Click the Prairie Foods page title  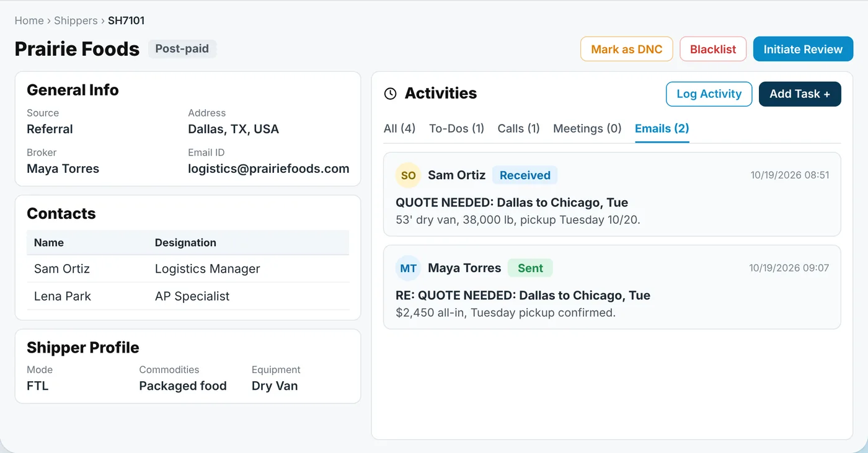(77, 49)
